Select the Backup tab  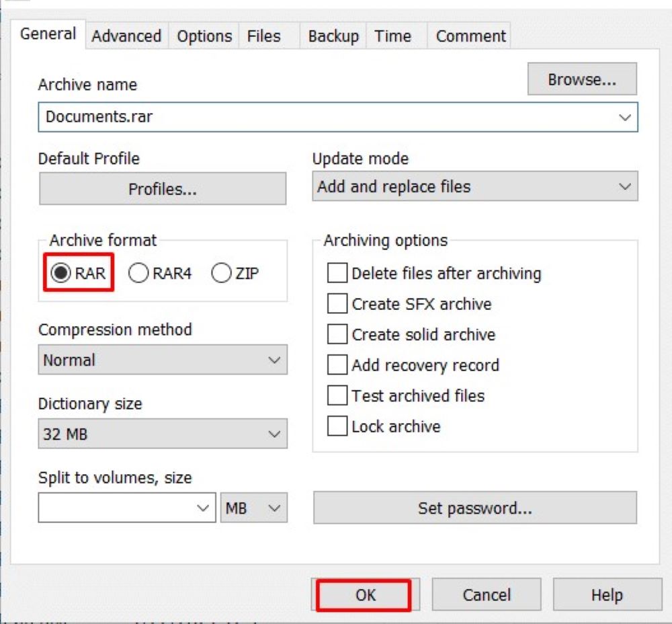(333, 36)
